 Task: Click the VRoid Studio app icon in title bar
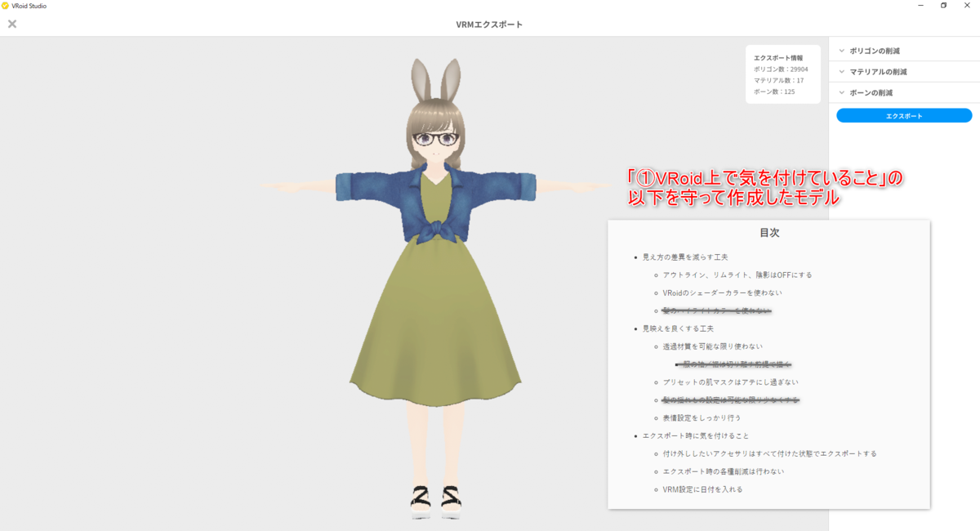[6, 5]
